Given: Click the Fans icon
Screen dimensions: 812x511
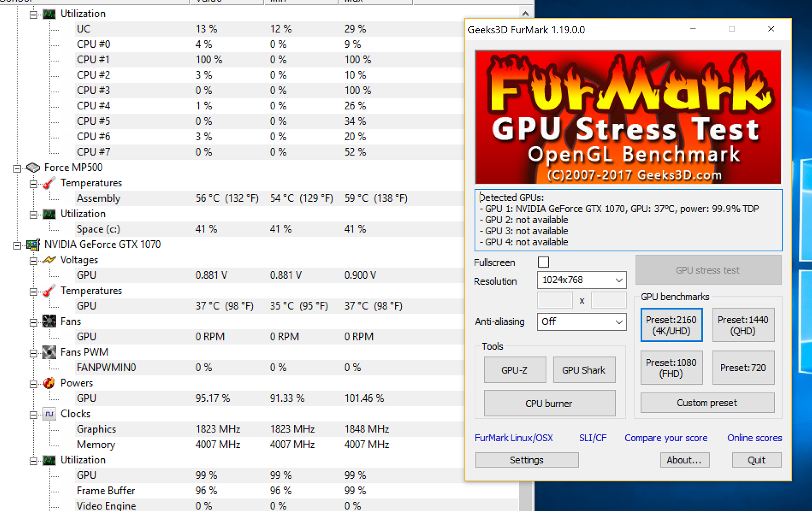Looking at the screenshot, I should click(x=49, y=322).
